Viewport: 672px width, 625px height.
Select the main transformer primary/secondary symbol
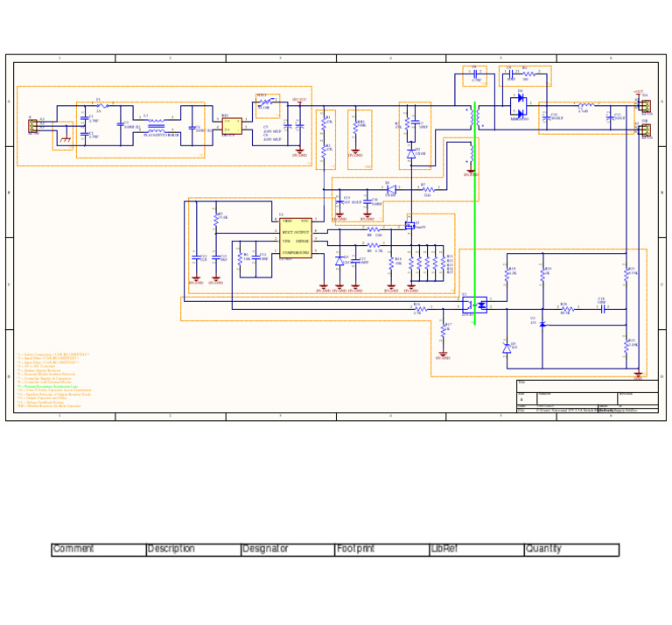point(475,118)
